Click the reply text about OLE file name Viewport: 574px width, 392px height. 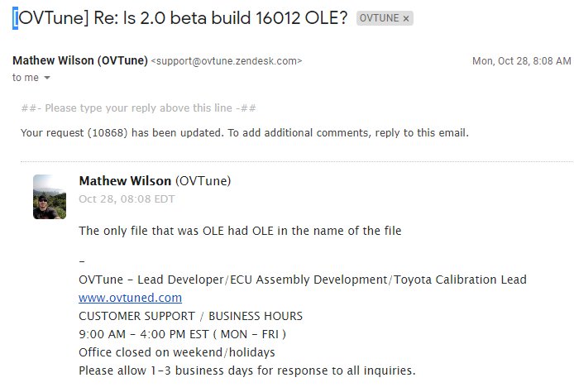240,231
